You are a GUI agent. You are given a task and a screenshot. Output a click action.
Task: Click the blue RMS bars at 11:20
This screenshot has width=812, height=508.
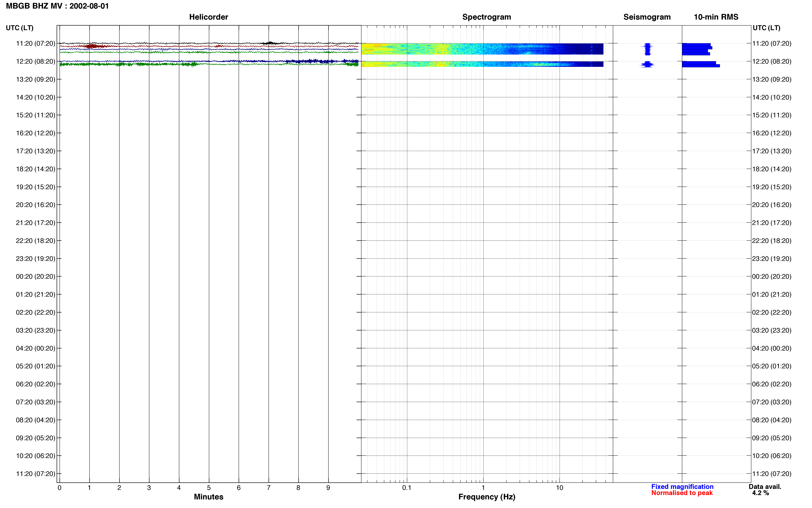point(697,49)
